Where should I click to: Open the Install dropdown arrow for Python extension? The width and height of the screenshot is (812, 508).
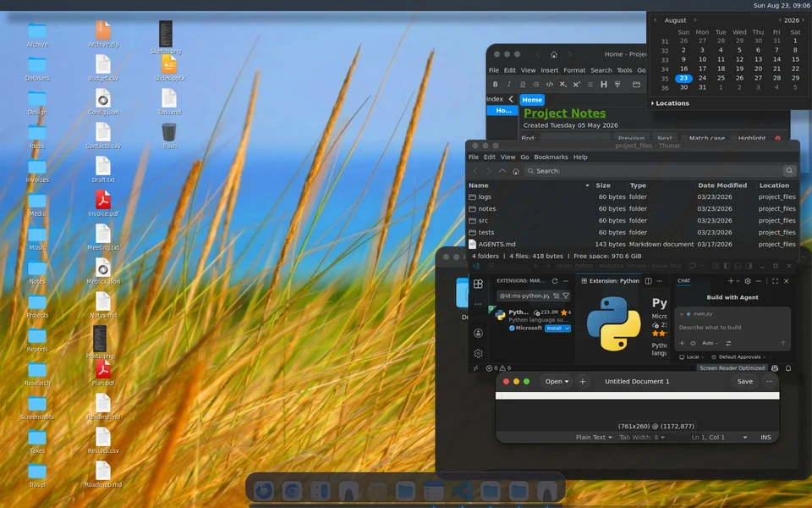pos(568,329)
